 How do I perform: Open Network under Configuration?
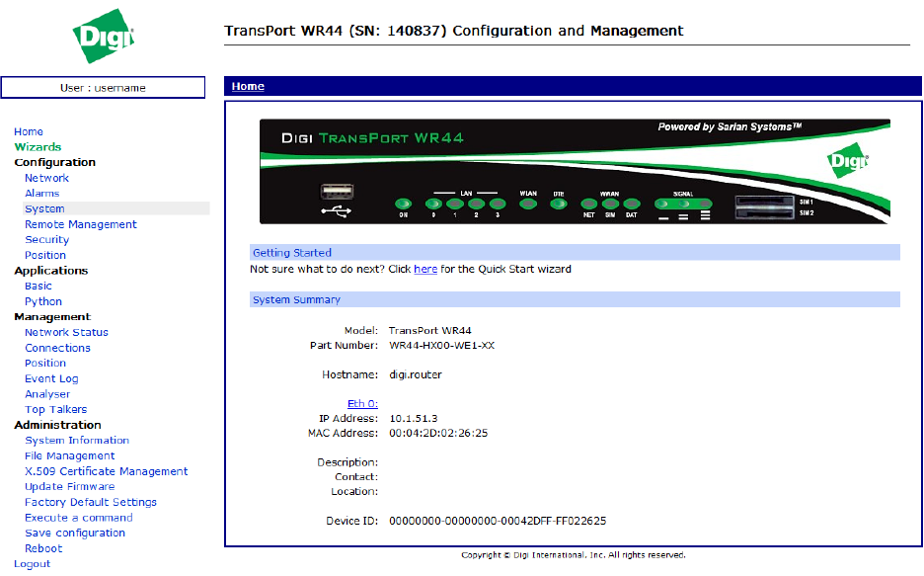46,178
